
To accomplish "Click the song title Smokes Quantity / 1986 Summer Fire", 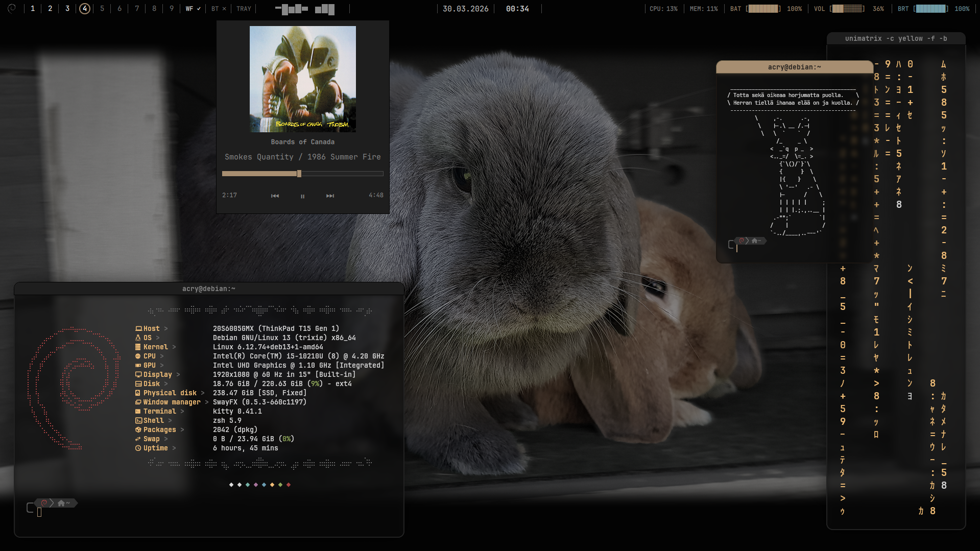I will click(x=303, y=157).
